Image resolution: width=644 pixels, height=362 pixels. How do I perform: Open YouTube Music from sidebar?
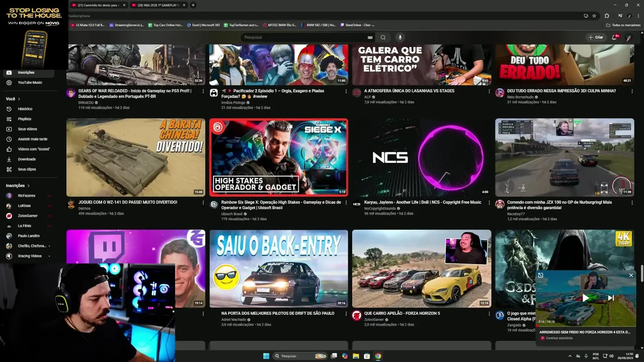click(30, 82)
